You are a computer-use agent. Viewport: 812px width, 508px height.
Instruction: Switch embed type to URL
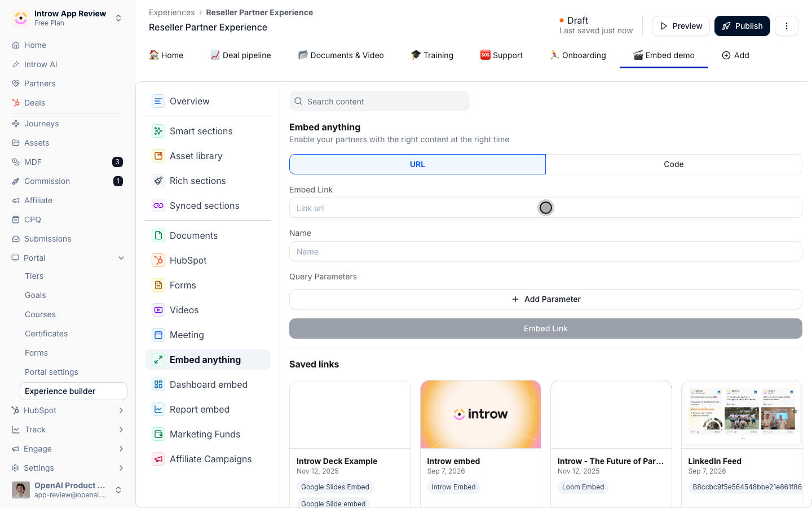[417, 164]
